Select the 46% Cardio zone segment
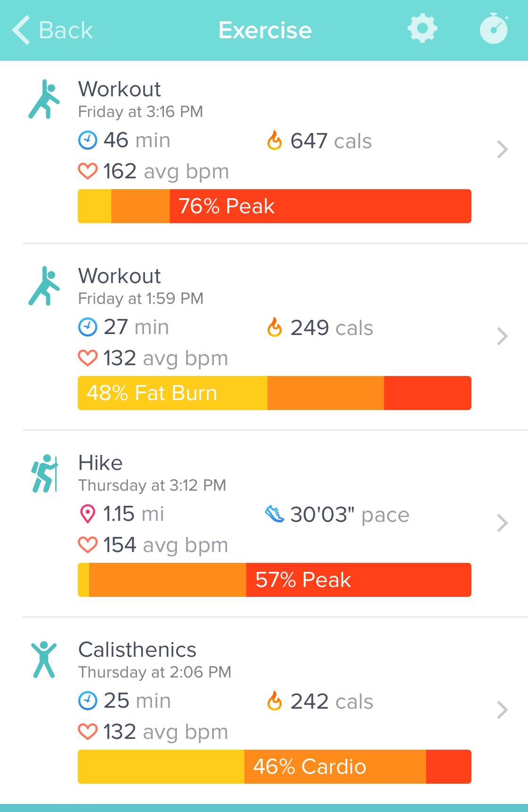 [x=335, y=767]
